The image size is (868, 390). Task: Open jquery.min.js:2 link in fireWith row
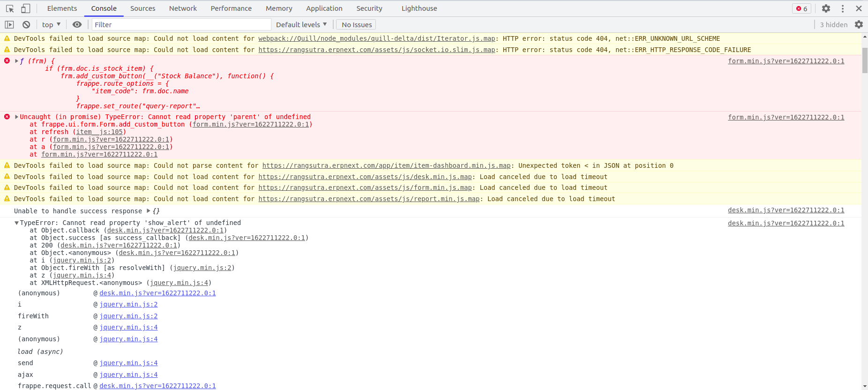coord(128,316)
